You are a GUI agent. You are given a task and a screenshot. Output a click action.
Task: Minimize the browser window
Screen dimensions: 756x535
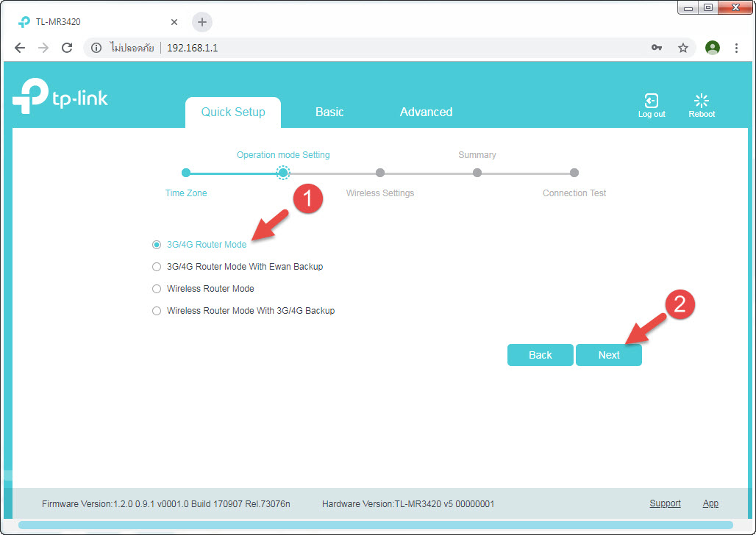click(688, 7)
